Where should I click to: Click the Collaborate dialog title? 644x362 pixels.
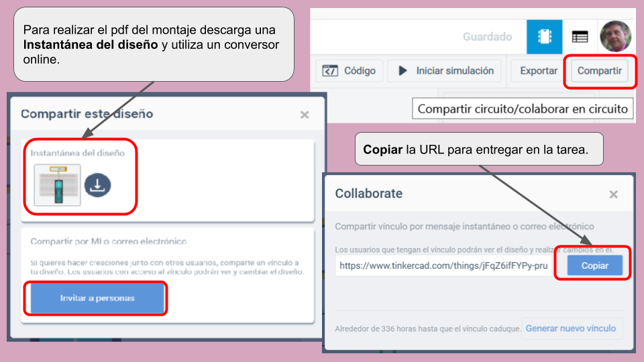369,193
